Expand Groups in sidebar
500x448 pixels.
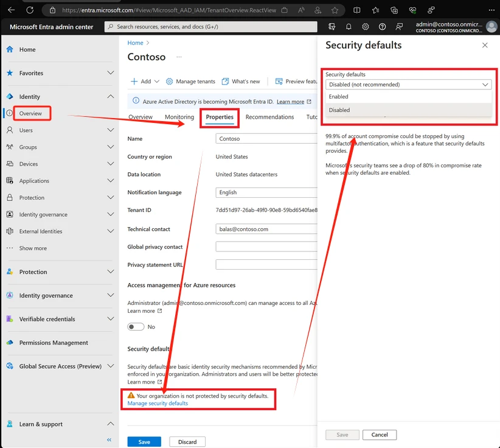pos(110,147)
